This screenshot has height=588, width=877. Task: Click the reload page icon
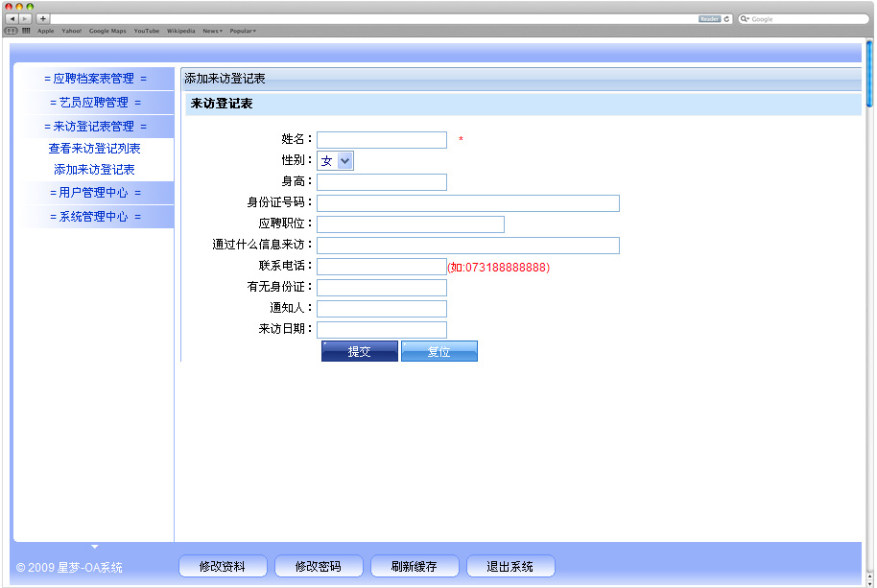coord(726,19)
